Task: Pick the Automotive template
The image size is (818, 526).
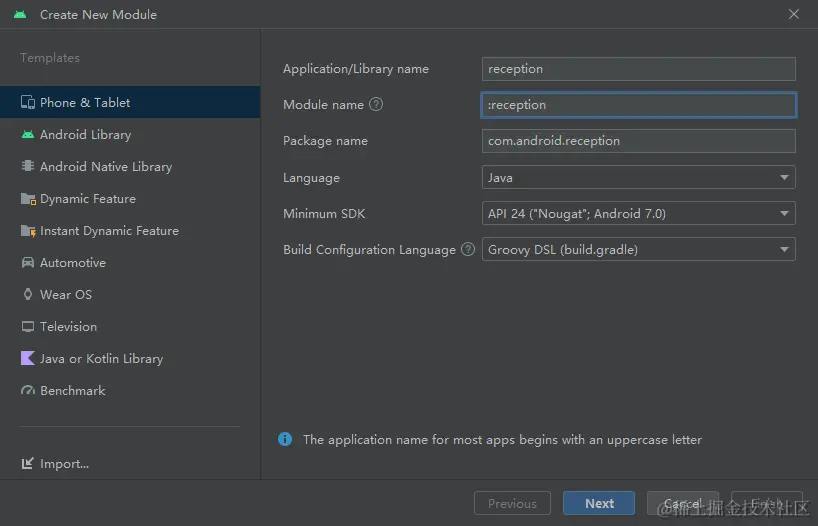Action: coord(130,262)
